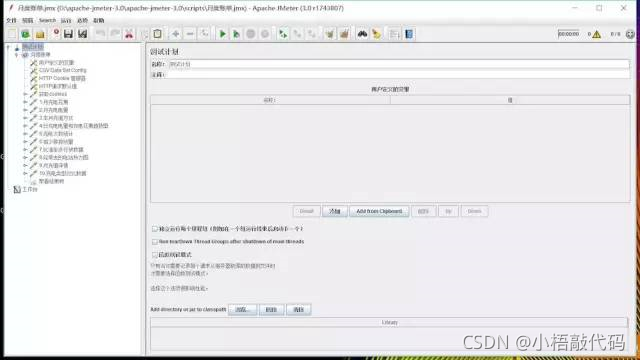Viewport: 640px width, 360px height.
Task: Click the Save As toolbar icon
Action: click(x=82, y=34)
